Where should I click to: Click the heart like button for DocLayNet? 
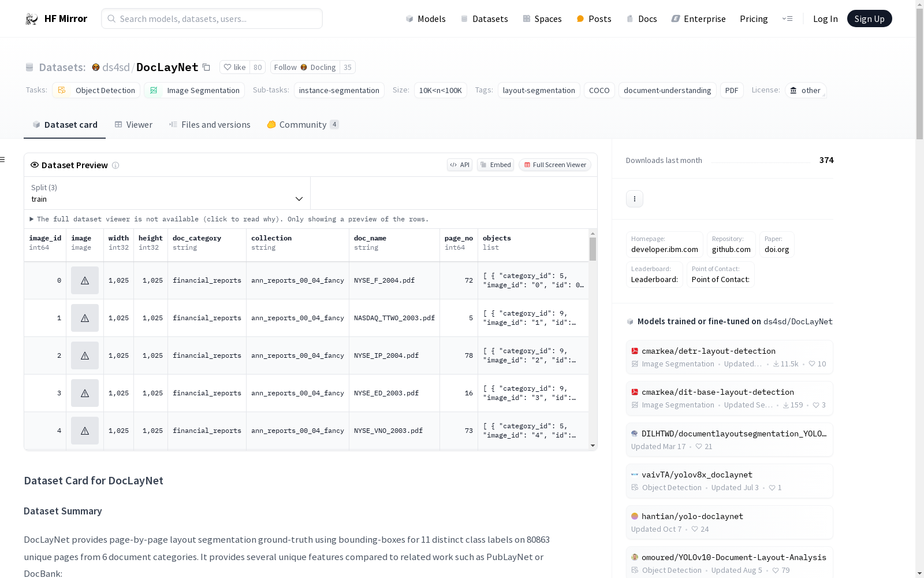(x=234, y=67)
